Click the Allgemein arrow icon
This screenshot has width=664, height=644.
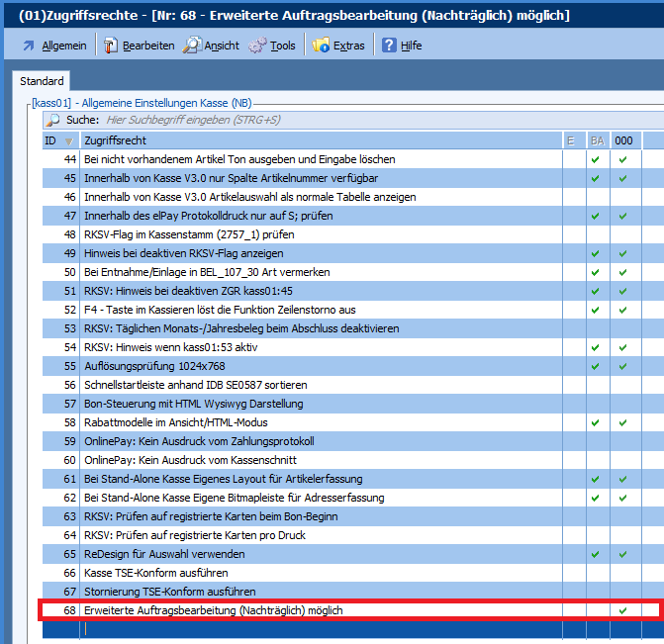click(28, 46)
